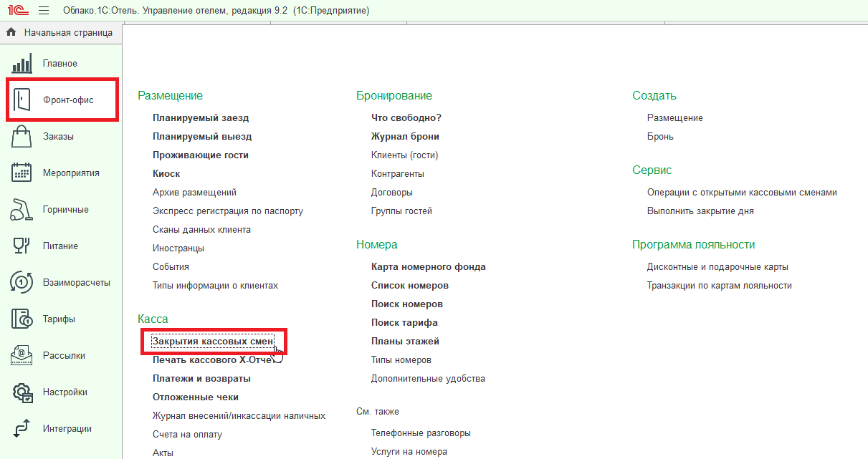868x459 pixels.
Task: Open the Фронт-офис door icon
Action: (x=22, y=100)
